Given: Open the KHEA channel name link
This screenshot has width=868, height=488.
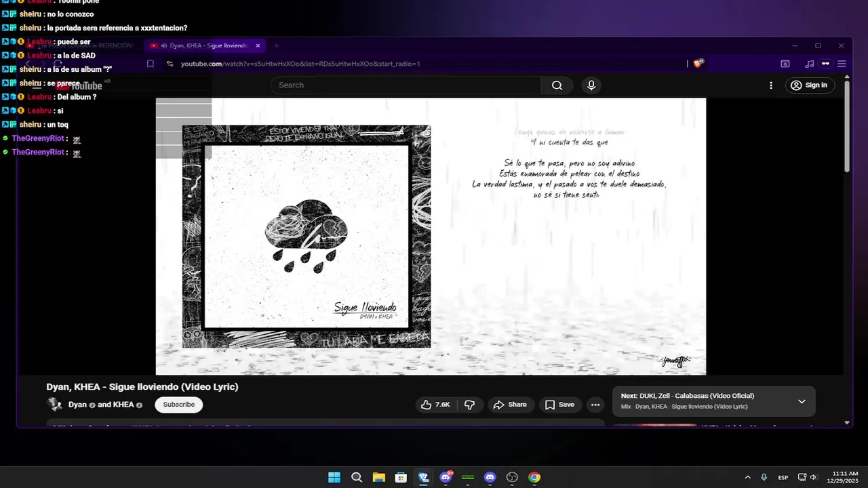Looking at the screenshot, I should tap(123, 405).
